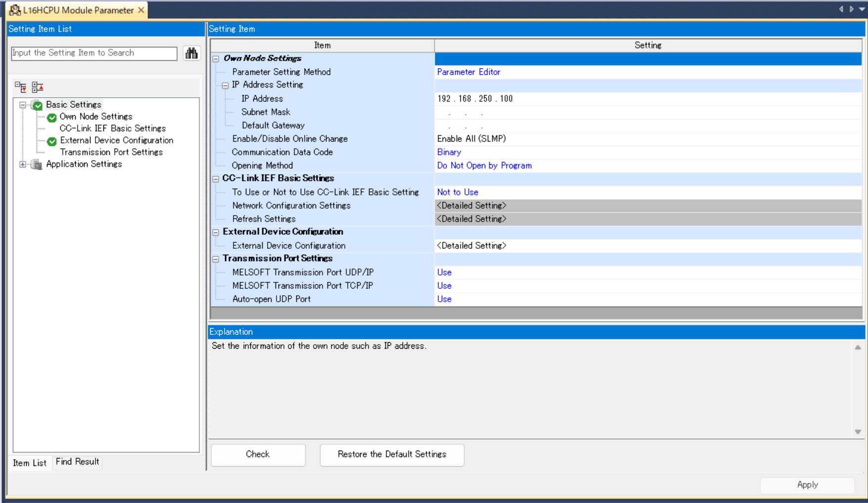The width and height of the screenshot is (868, 503).
Task: Click the binoculars search icon
Action: point(191,53)
